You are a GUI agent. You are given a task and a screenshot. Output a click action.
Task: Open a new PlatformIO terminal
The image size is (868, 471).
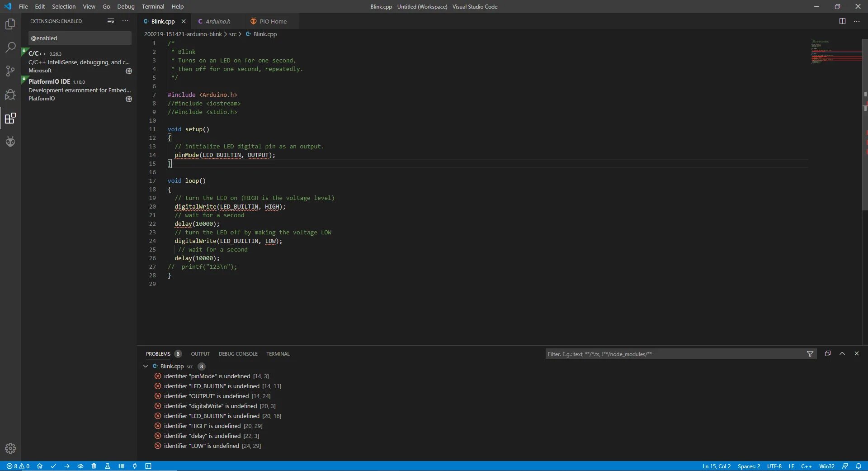148,466
